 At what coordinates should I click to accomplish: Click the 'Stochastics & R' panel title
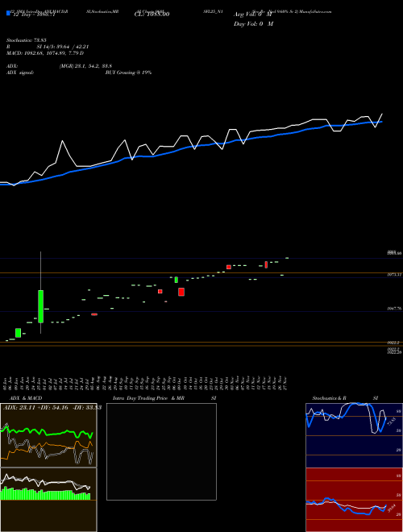(x=330, y=398)
